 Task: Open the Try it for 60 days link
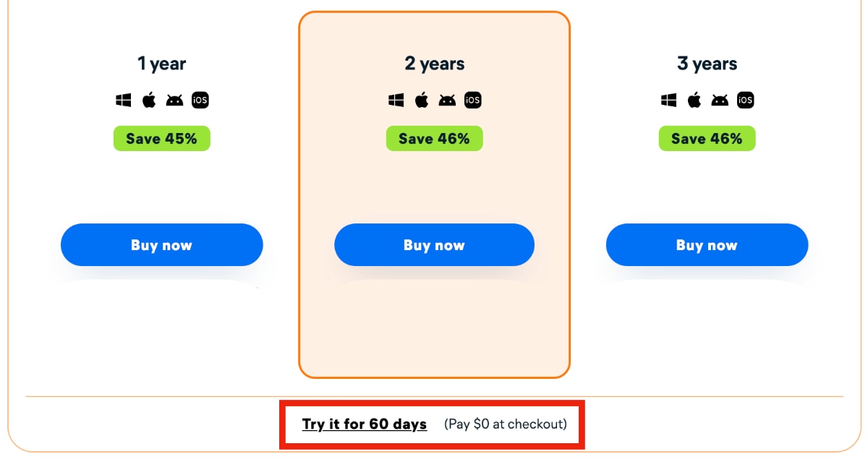pos(365,424)
